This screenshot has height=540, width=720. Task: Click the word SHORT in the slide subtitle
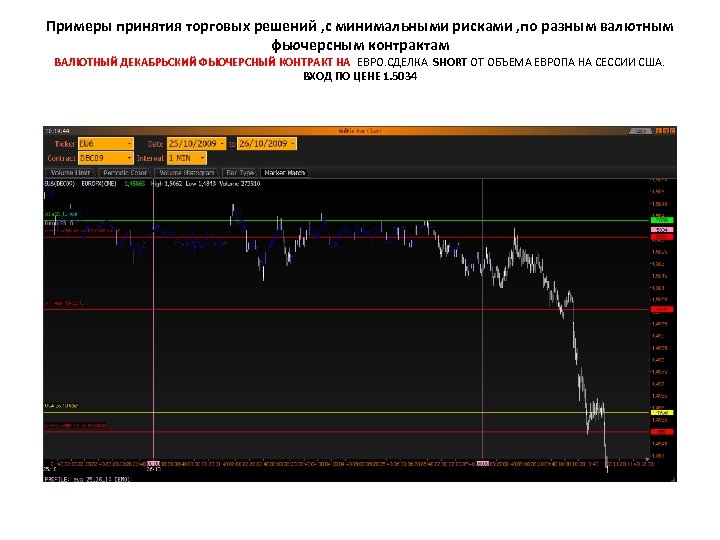[x=450, y=62]
